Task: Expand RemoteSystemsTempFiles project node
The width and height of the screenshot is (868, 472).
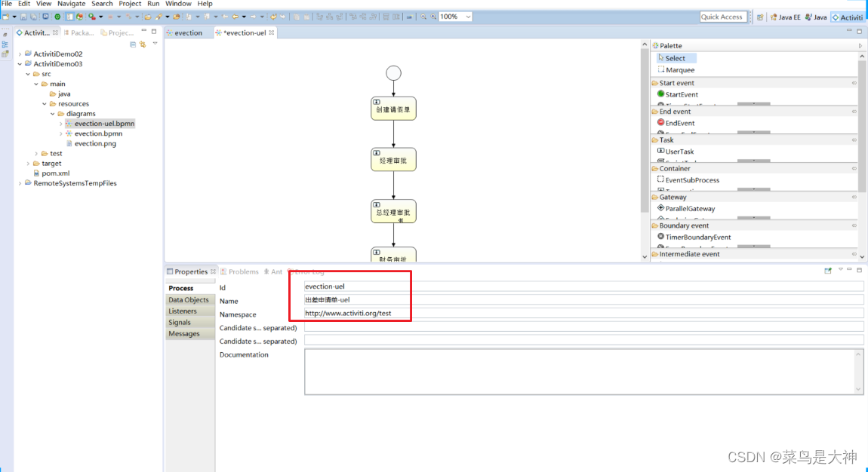Action: 20,183
